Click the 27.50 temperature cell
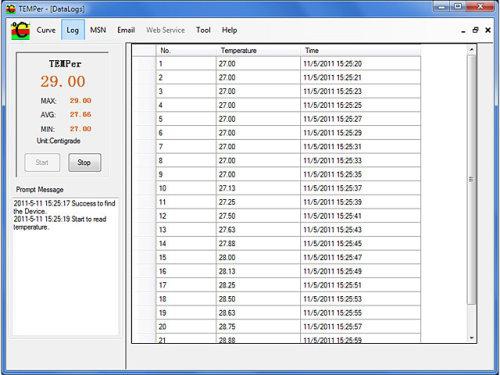This screenshot has width=500, height=375. (x=258, y=216)
